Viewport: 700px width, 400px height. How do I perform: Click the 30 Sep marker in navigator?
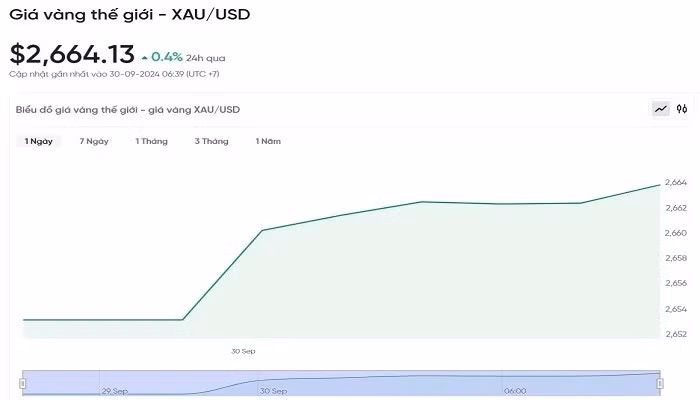tap(273, 390)
